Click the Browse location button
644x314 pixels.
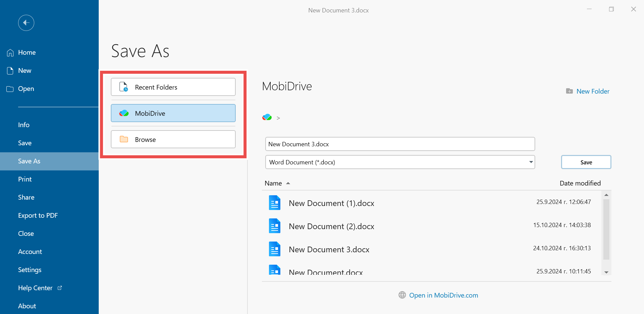173,139
